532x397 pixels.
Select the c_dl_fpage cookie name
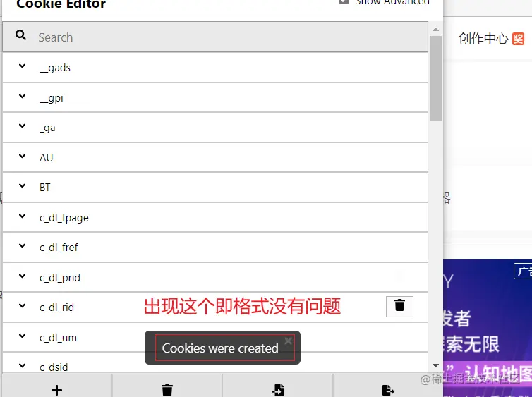64,218
